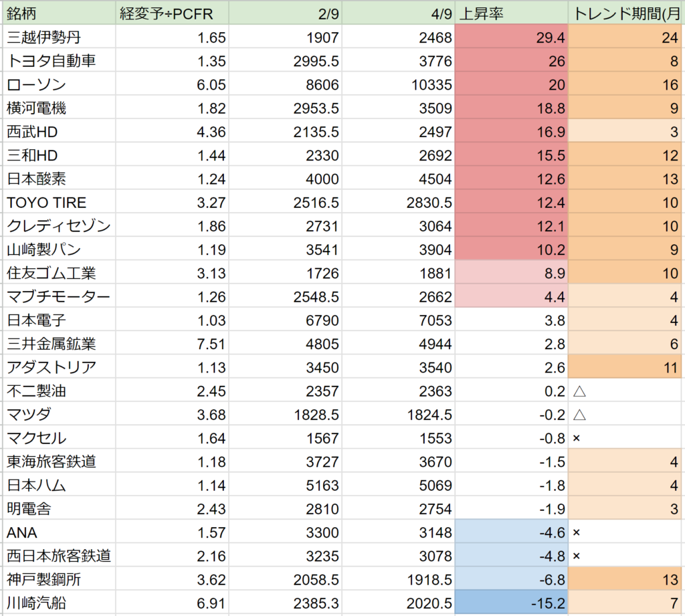Image resolution: width=685 pixels, height=616 pixels.
Task: Select the ローソン name cell
Action: tap(59, 84)
